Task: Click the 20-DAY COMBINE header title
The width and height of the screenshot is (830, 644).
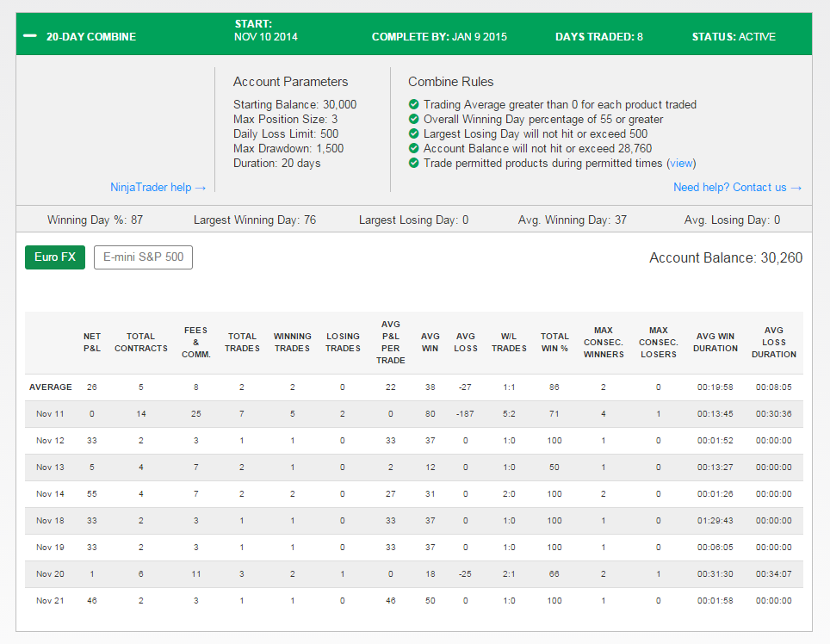Action: 91,36
